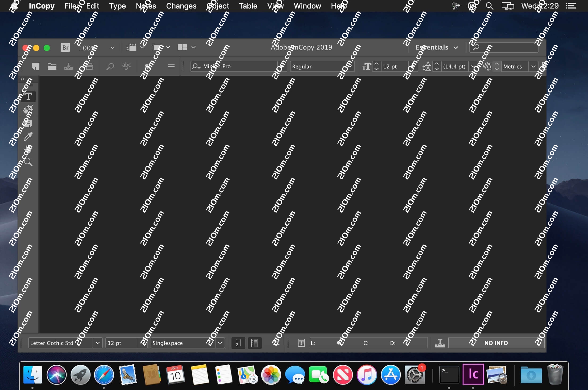Open the Regular font style dropdown
The image size is (588, 390).
tap(350, 66)
